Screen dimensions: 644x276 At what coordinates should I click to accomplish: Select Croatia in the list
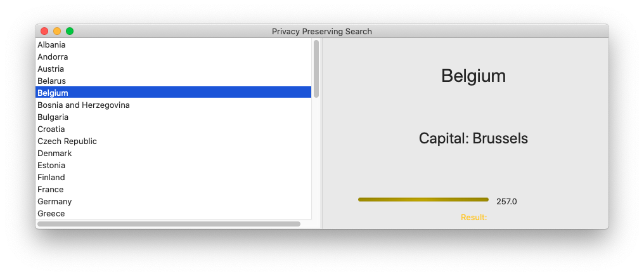tap(51, 129)
